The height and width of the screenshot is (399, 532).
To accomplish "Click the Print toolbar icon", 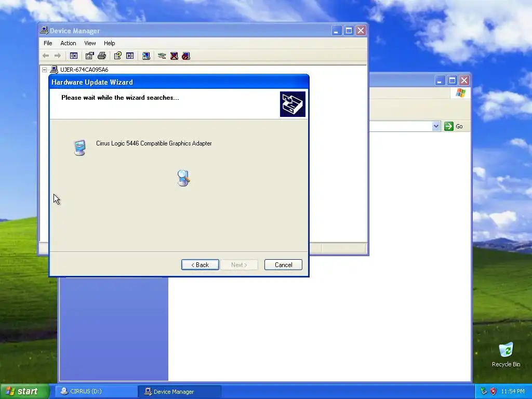I will (x=102, y=56).
